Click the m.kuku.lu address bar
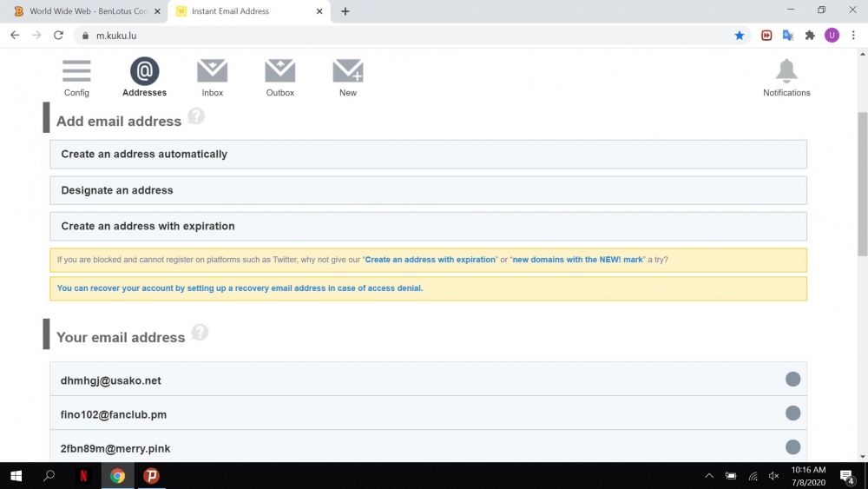This screenshot has height=489, width=868. click(391, 36)
